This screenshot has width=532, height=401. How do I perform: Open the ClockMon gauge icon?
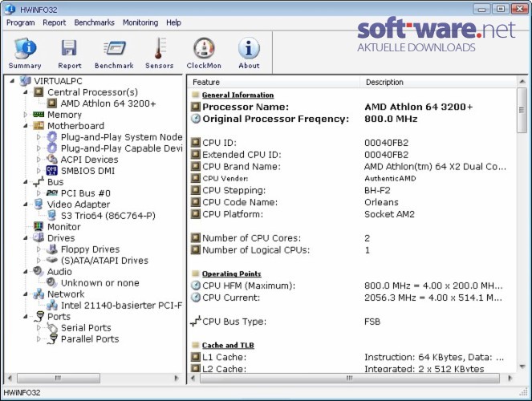pos(204,48)
